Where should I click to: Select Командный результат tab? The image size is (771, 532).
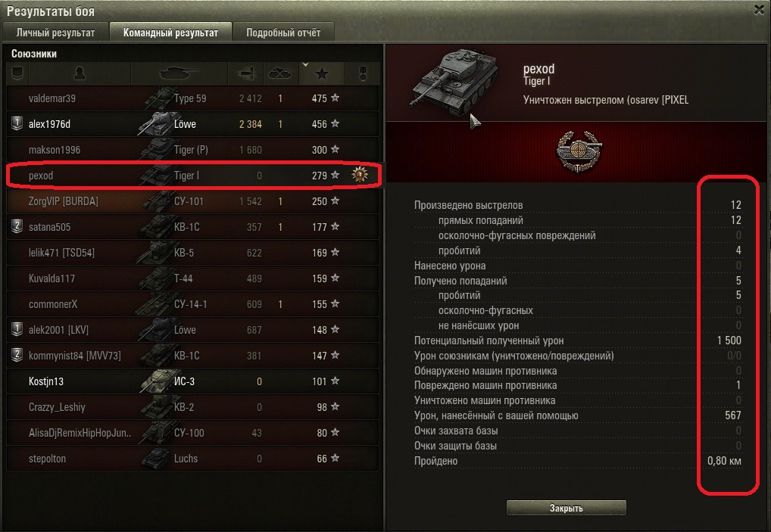pos(170,33)
